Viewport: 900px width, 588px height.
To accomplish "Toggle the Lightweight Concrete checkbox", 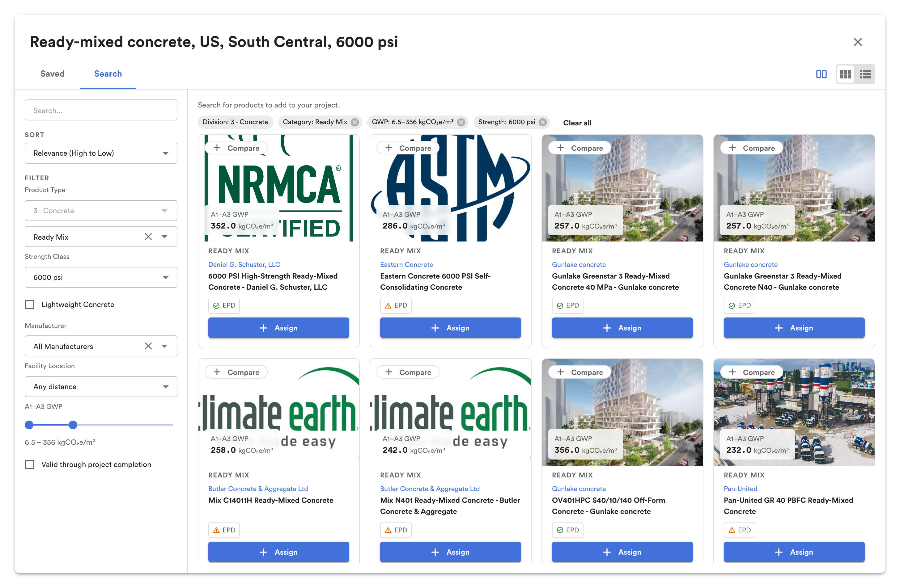I will (29, 304).
